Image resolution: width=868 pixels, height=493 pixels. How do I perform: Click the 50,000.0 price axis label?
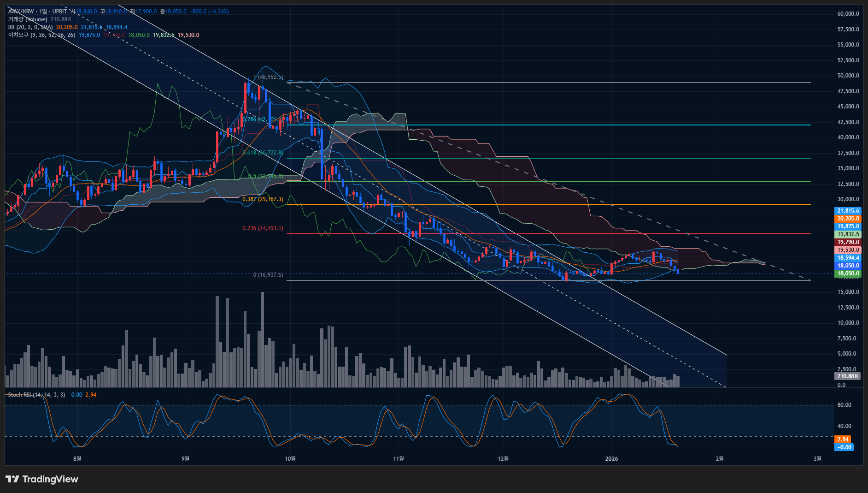coord(848,76)
